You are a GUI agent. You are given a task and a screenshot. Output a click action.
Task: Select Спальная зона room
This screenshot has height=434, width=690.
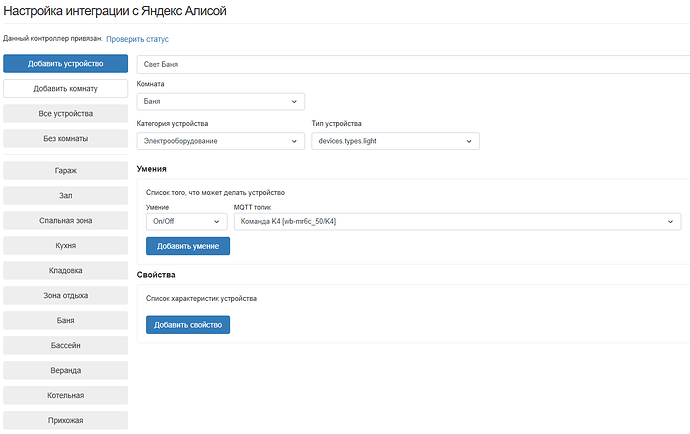pos(66,221)
